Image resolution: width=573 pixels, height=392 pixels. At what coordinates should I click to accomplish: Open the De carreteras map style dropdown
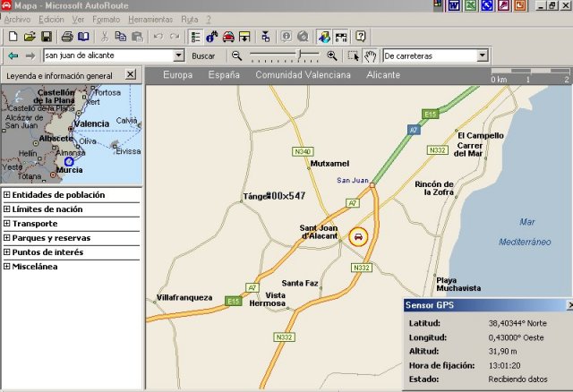483,55
